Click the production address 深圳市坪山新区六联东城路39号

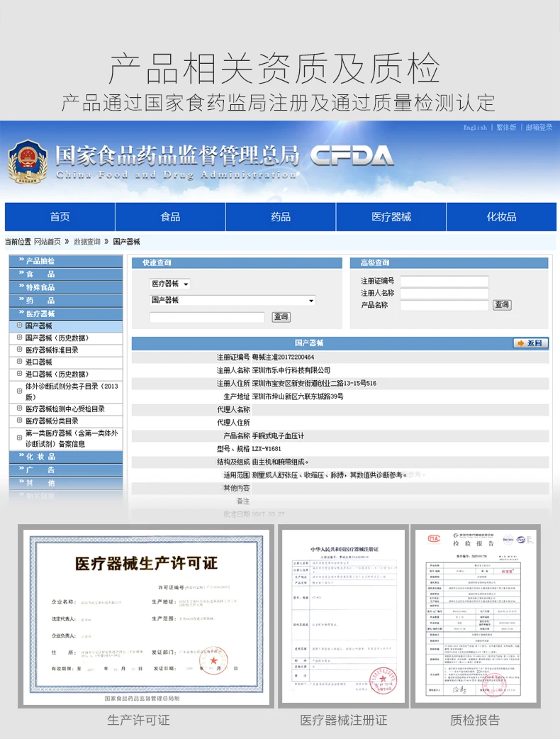point(298,397)
